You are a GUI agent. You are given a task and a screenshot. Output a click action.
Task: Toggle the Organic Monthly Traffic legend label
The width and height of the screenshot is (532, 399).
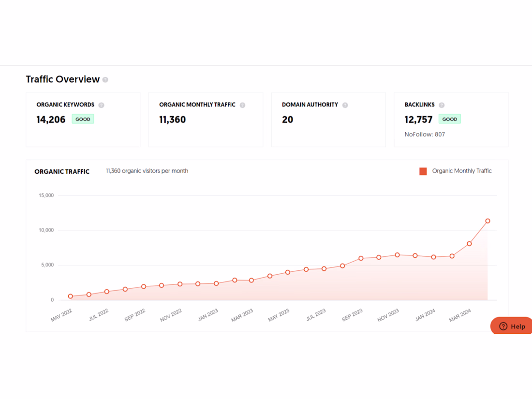click(461, 171)
